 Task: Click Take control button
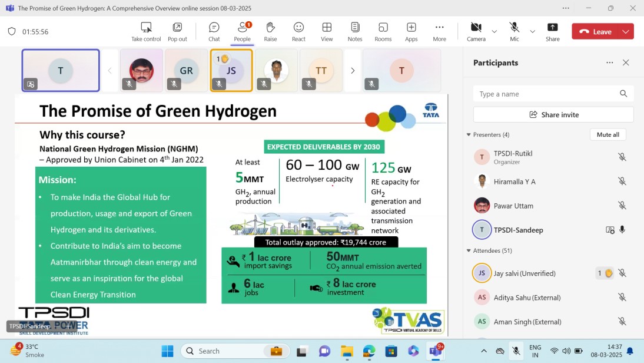pyautogui.click(x=146, y=32)
